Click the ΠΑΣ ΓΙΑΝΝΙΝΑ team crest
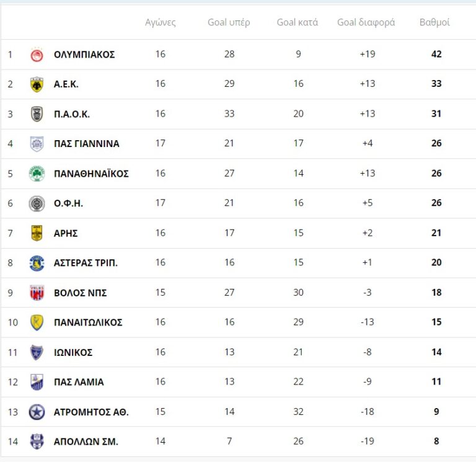Screen dimensions: 476x462 pos(37,144)
